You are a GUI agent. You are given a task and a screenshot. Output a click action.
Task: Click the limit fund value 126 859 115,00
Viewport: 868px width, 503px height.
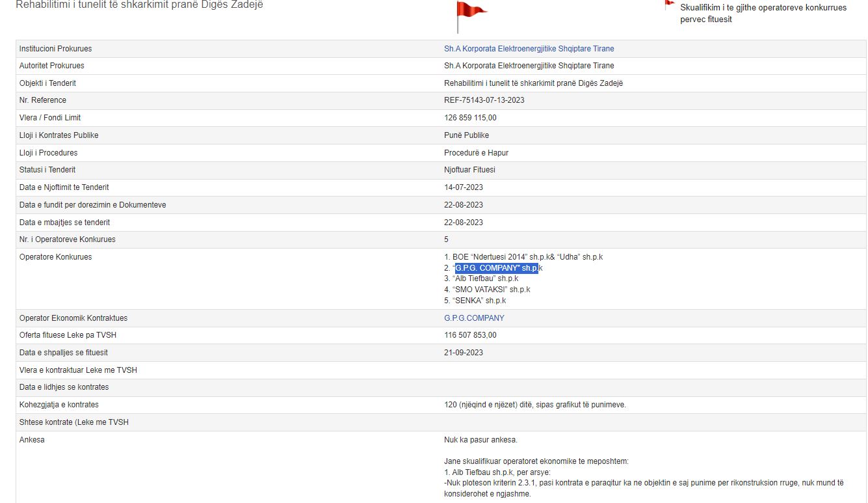point(470,118)
